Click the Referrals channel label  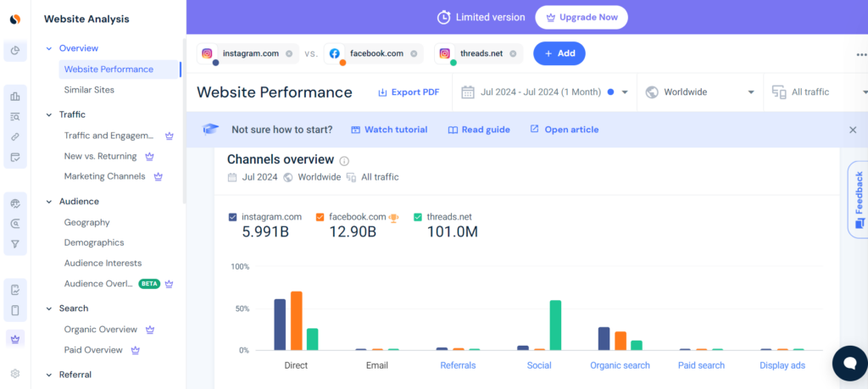(x=458, y=365)
